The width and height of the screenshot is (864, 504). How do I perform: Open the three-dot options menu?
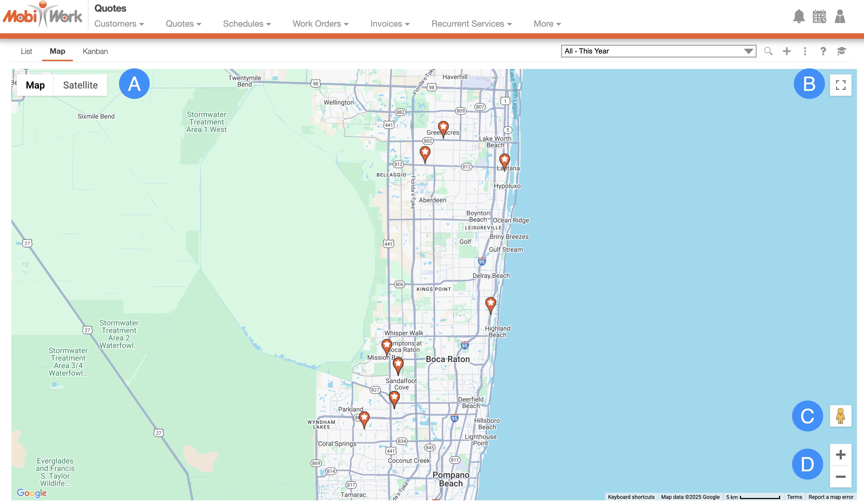point(805,51)
